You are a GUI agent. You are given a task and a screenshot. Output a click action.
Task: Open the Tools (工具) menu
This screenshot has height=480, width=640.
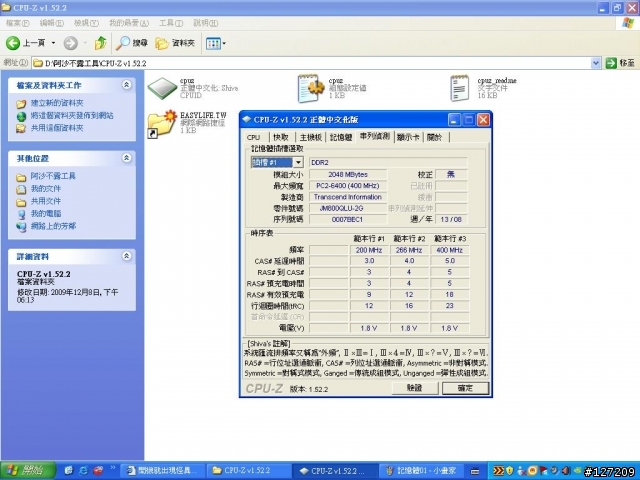click(x=171, y=23)
